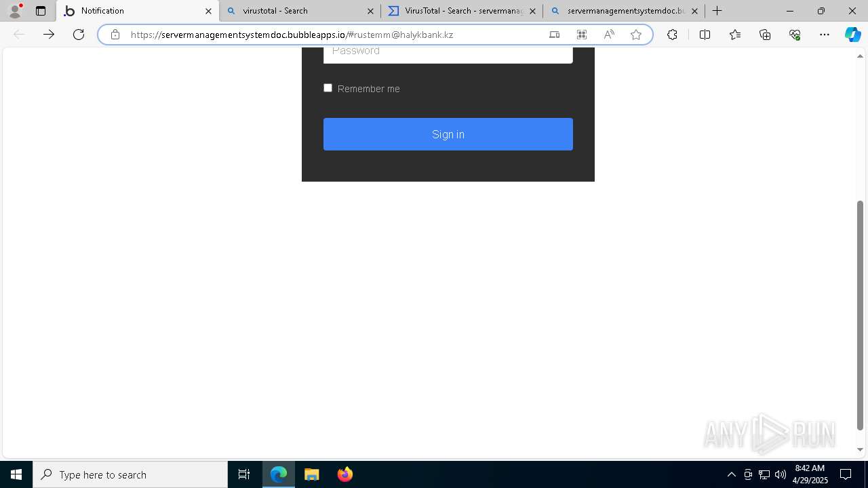Screen dimensions: 868x488
Task: Add this page to favorites star
Action: pos(635,35)
